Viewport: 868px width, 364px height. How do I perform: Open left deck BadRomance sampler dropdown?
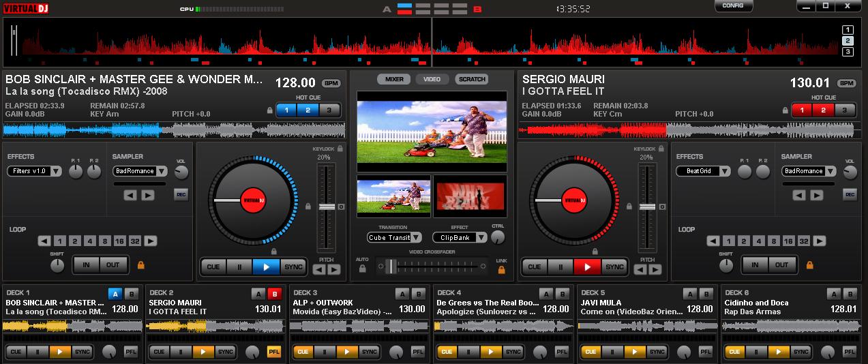[x=139, y=171]
